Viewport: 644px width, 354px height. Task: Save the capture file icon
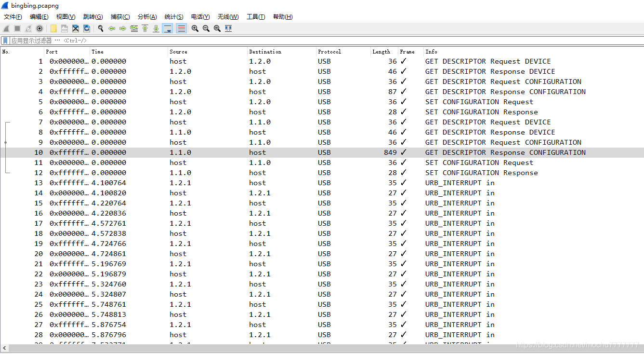(65, 28)
